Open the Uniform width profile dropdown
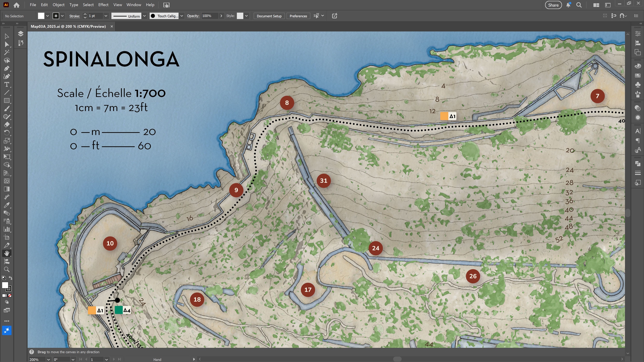This screenshot has height=362, width=644. point(144,16)
